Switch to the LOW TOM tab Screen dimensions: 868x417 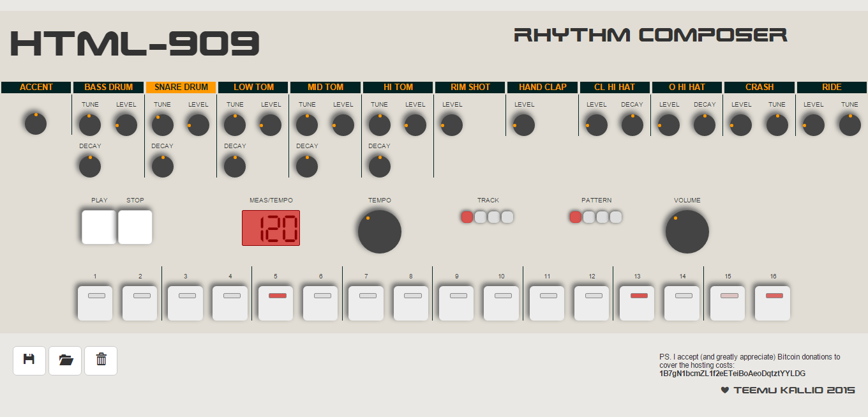[253, 87]
